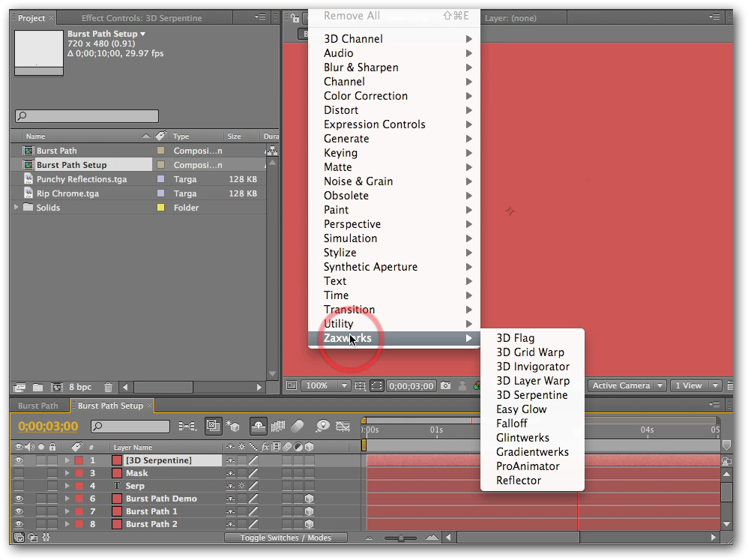Click the In/Out/Duration braces icon

click(x=46, y=538)
